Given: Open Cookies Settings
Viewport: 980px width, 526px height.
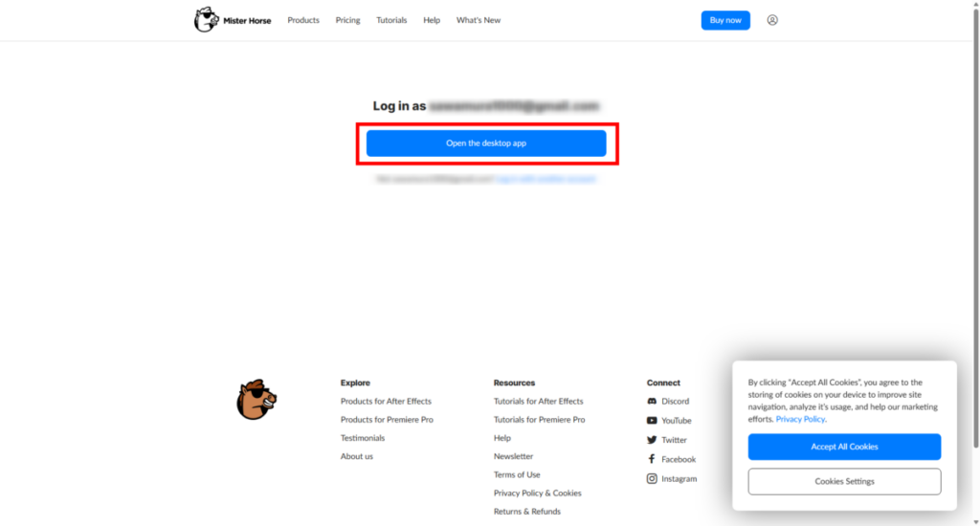Looking at the screenshot, I should tap(844, 482).
